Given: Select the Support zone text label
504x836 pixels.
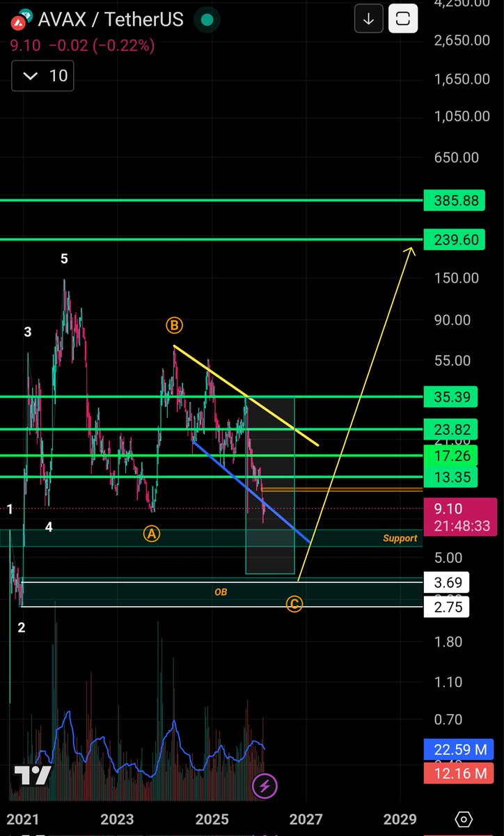Looking at the screenshot, I should click(400, 539).
